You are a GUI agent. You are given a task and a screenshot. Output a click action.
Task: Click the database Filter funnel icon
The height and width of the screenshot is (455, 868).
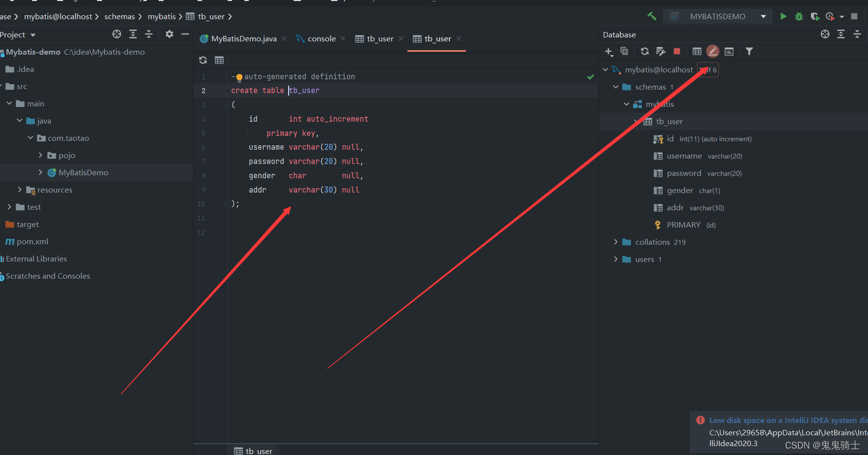pos(749,51)
